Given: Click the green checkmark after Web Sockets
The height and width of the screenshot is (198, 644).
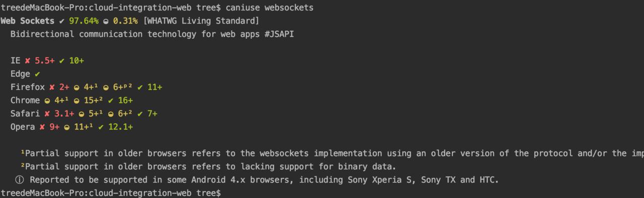Looking at the screenshot, I should tap(61, 21).
